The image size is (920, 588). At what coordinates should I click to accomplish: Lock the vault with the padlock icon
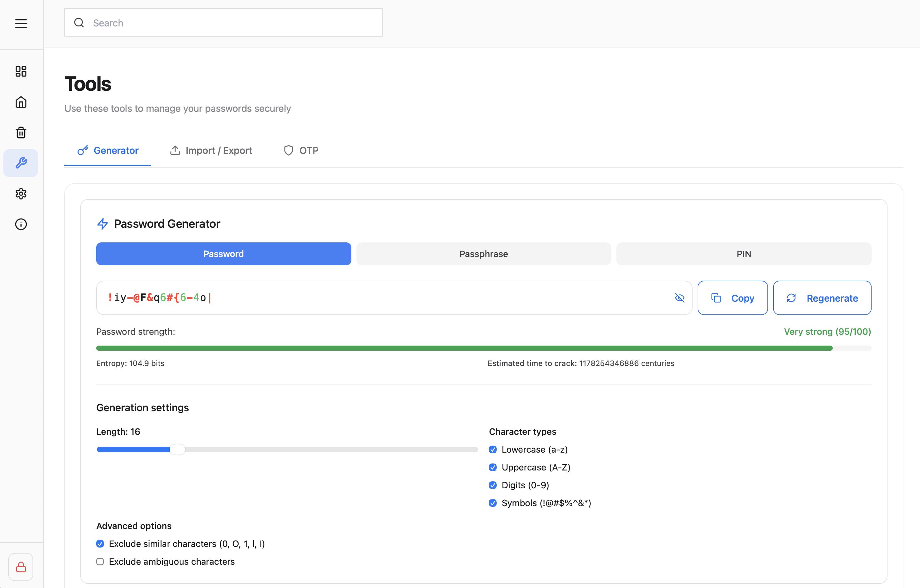click(x=21, y=567)
